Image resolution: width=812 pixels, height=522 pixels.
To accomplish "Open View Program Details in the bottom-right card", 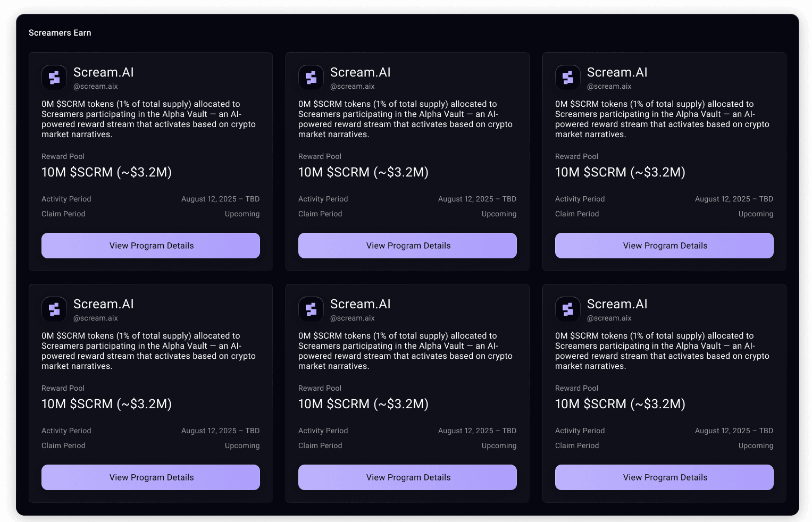I will point(664,477).
